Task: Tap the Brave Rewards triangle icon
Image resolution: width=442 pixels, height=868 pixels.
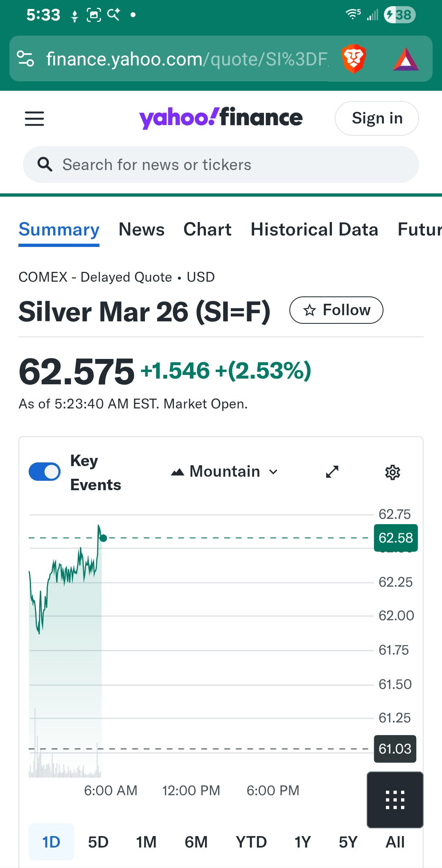Action: 405,60
